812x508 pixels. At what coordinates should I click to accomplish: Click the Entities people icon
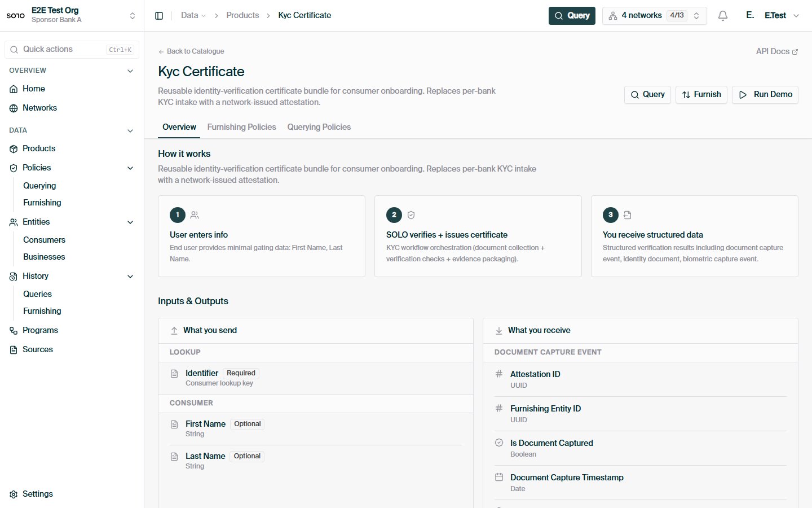pos(14,222)
